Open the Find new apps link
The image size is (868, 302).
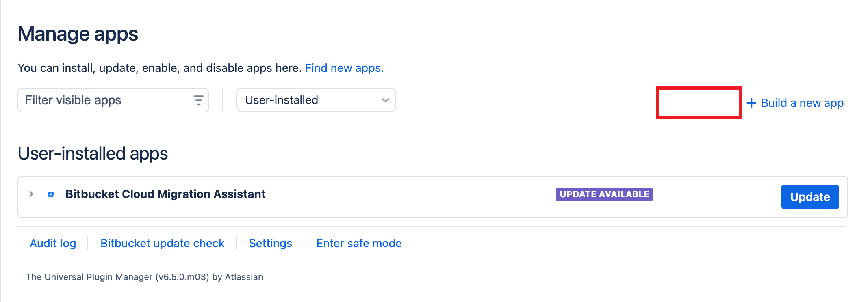click(344, 68)
